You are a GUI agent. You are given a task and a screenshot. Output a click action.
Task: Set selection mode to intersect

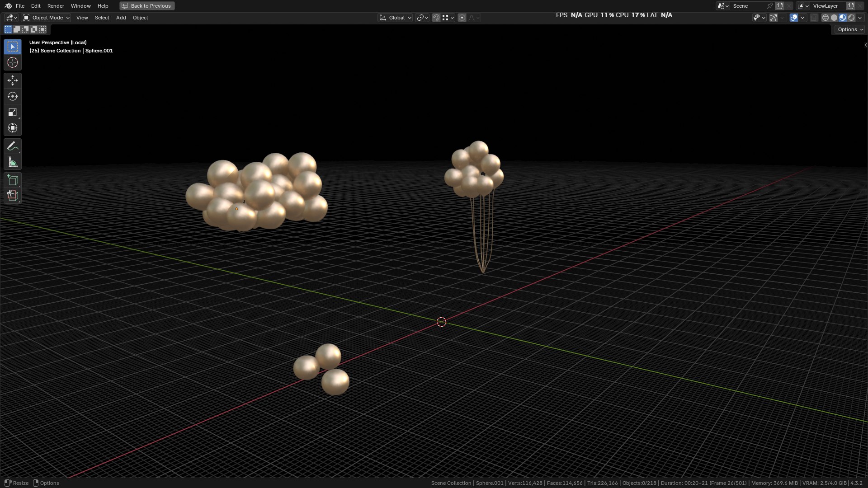click(x=42, y=29)
